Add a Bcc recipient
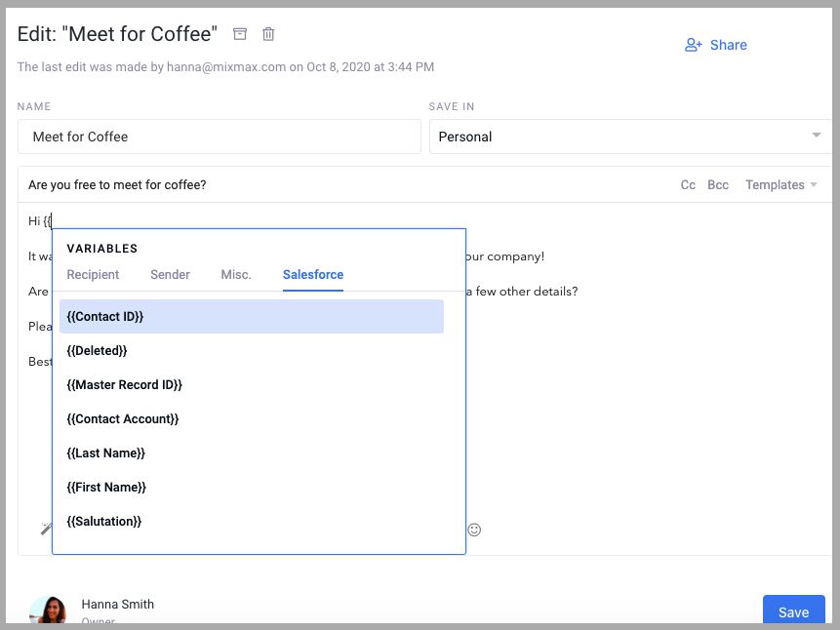840x630 pixels. coord(718,185)
